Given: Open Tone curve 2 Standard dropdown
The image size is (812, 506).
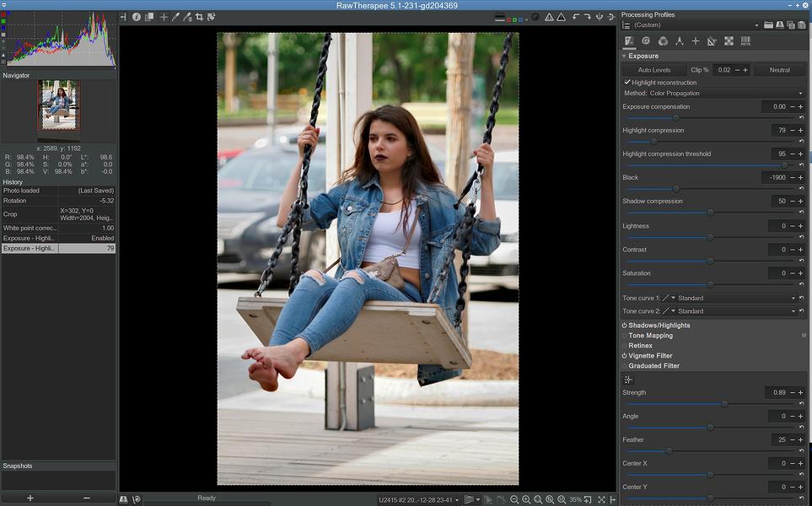Looking at the screenshot, I should click(736, 311).
